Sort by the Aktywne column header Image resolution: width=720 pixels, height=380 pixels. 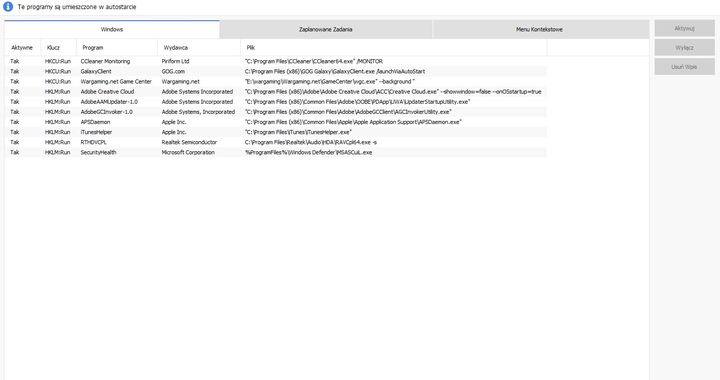[x=22, y=48]
